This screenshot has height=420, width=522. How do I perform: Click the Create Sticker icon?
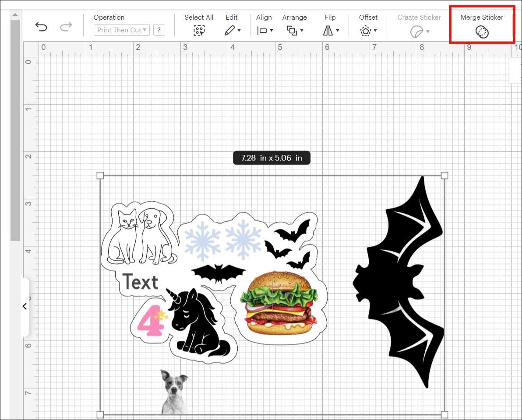pos(416,31)
